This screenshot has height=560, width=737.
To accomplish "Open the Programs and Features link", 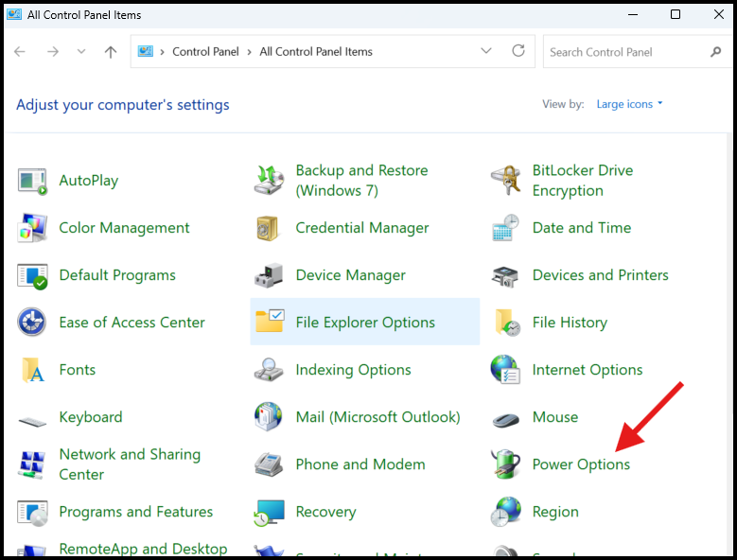I will pos(136,512).
